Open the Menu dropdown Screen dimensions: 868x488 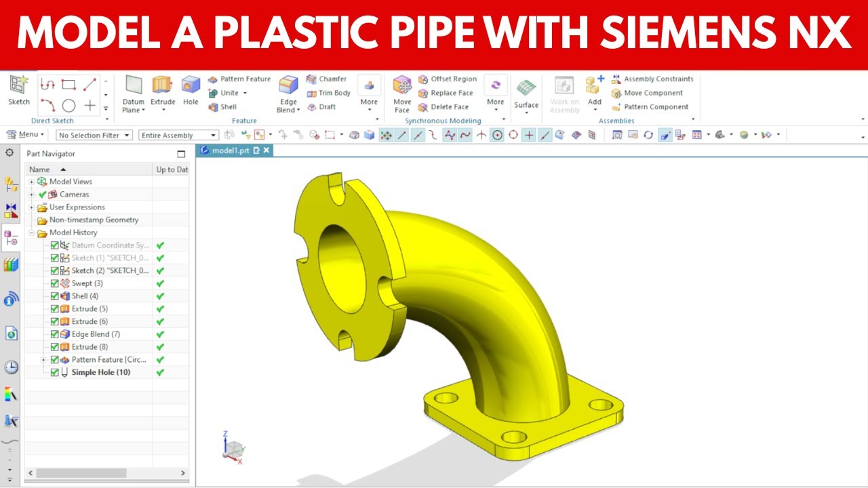[x=26, y=135]
